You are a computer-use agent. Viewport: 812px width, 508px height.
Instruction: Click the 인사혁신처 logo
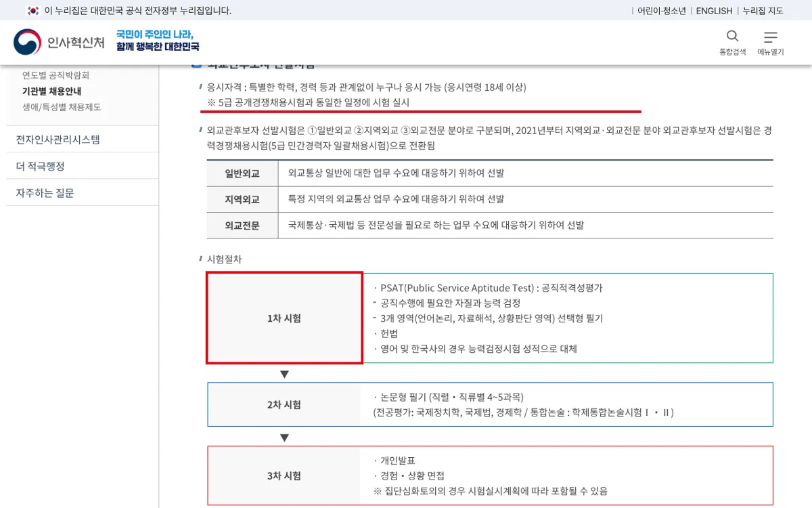[59, 42]
